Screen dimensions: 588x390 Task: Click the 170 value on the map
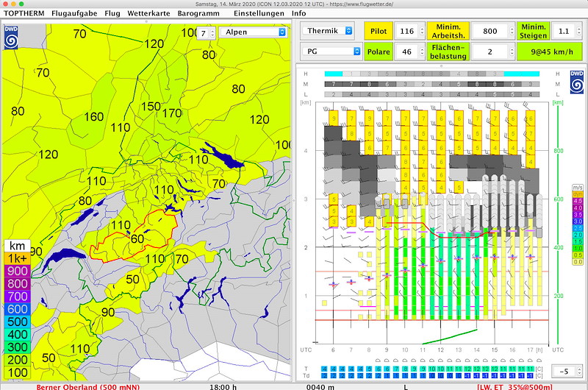(172, 113)
